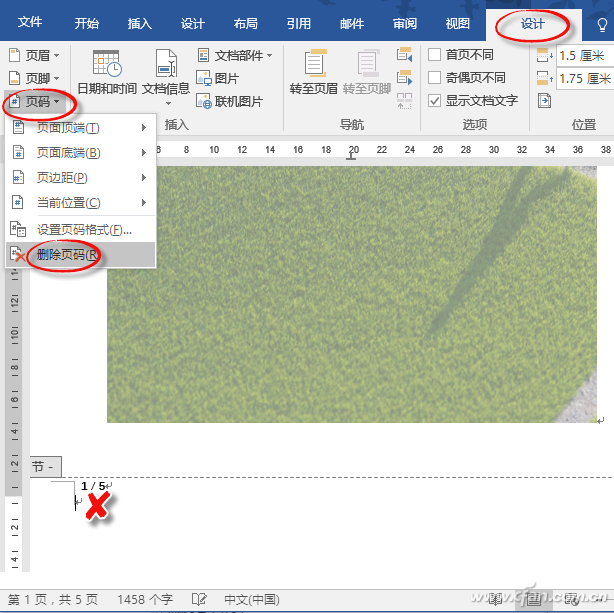
Task: Click the 日期和时间 calendar icon
Action: (x=107, y=63)
